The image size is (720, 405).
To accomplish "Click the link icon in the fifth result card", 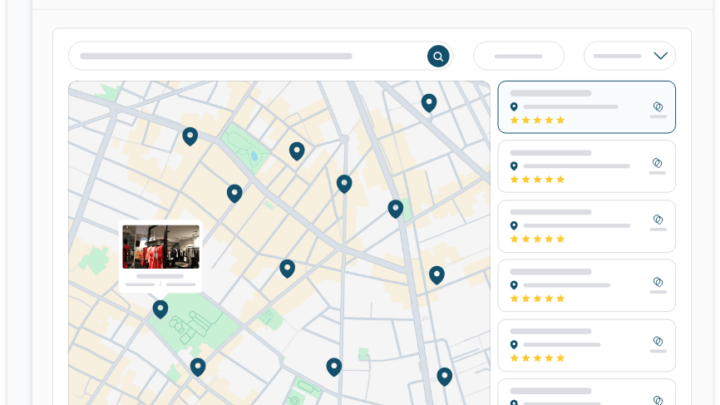I will pyautogui.click(x=658, y=341).
